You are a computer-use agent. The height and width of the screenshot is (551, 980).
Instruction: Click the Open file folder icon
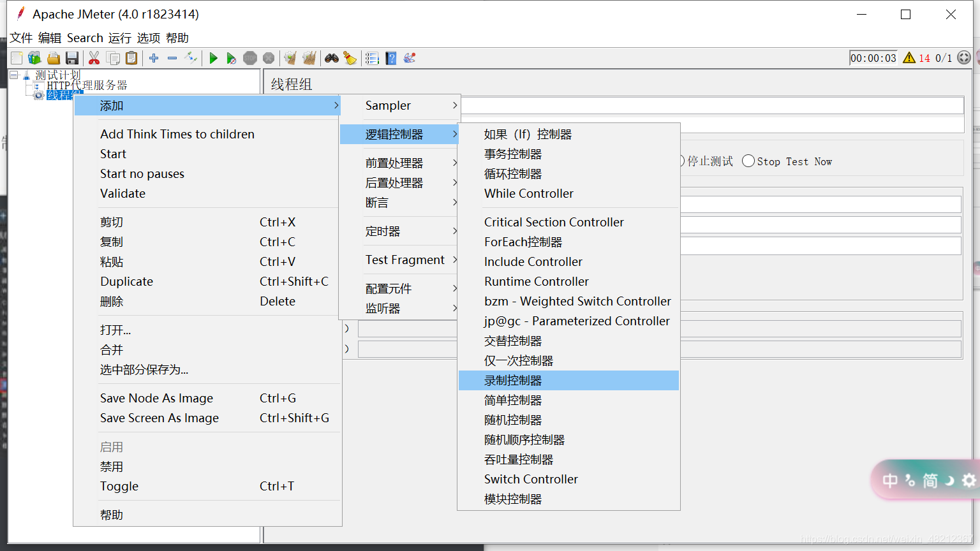[x=54, y=58]
